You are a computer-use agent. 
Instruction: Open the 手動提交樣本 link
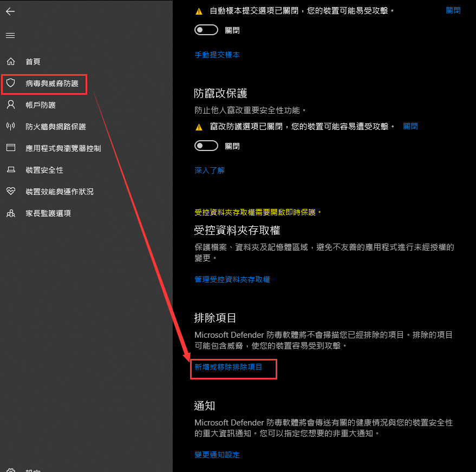[x=217, y=55]
